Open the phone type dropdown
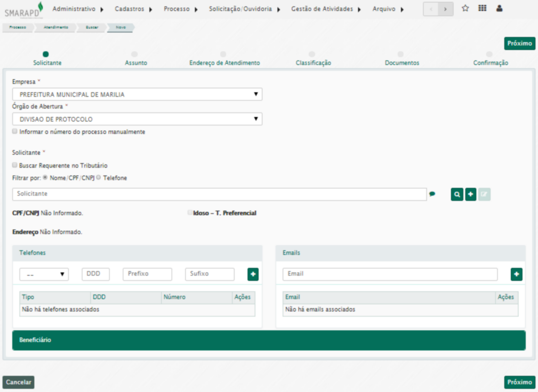Screen dimensions: 538x392 pos(43,274)
